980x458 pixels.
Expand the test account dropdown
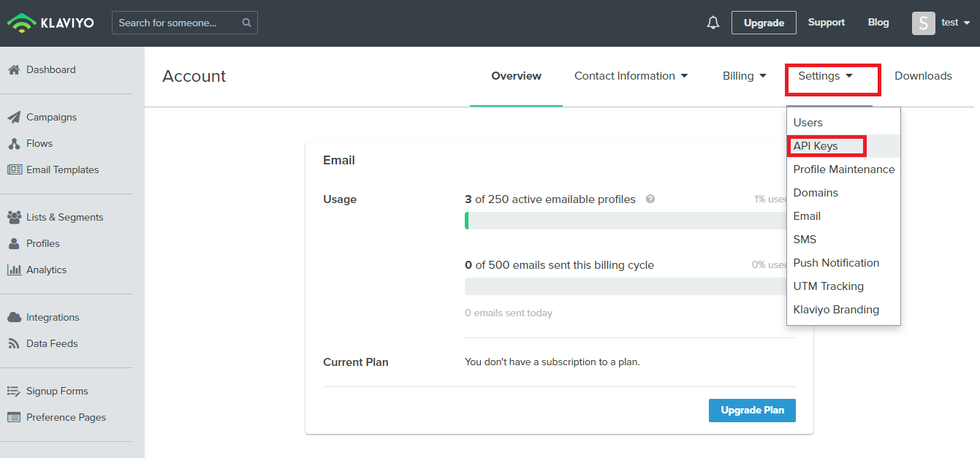click(x=955, y=23)
